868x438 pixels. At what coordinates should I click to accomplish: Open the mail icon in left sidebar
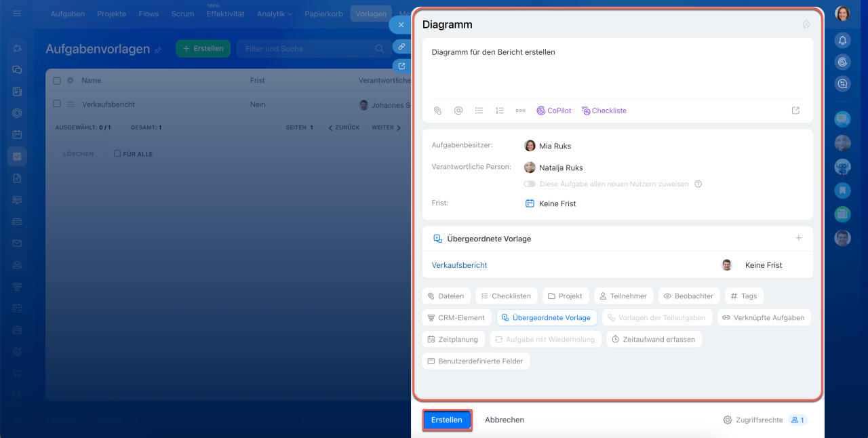pyautogui.click(x=17, y=243)
